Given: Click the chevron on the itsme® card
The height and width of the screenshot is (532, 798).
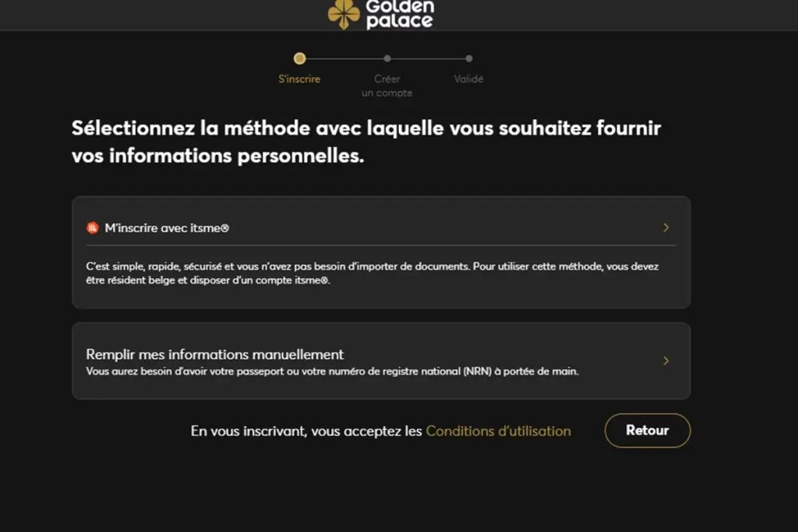Looking at the screenshot, I should (x=666, y=227).
